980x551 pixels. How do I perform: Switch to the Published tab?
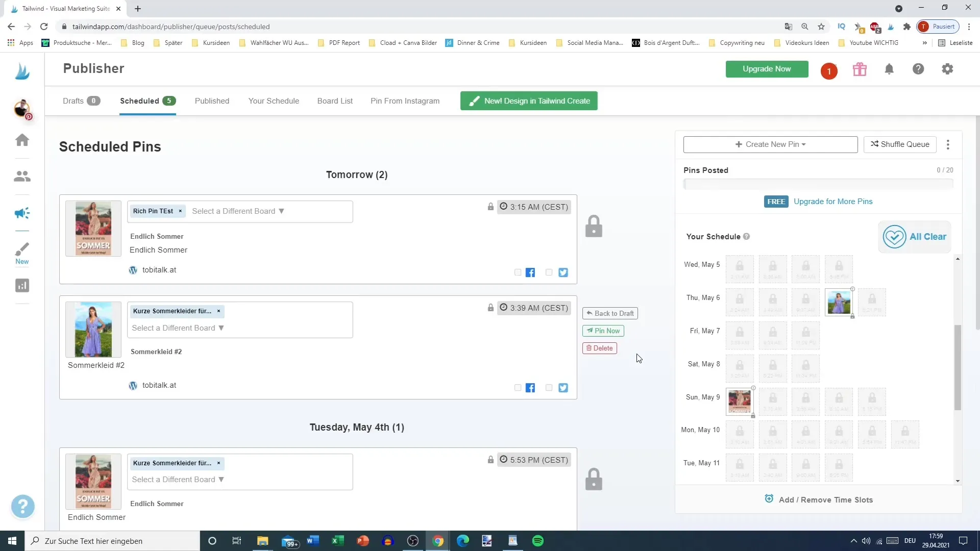click(211, 101)
